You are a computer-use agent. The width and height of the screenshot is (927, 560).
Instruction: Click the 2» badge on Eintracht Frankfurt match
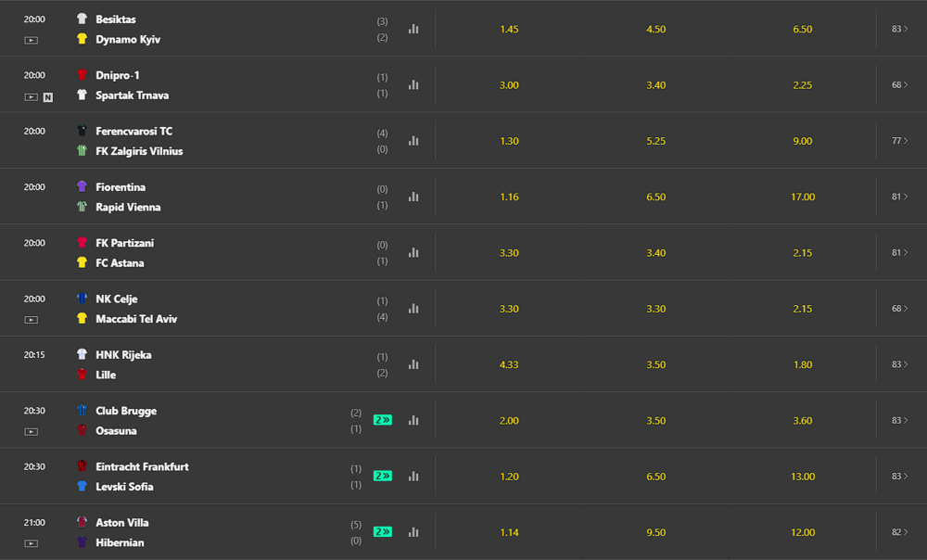[x=383, y=476]
